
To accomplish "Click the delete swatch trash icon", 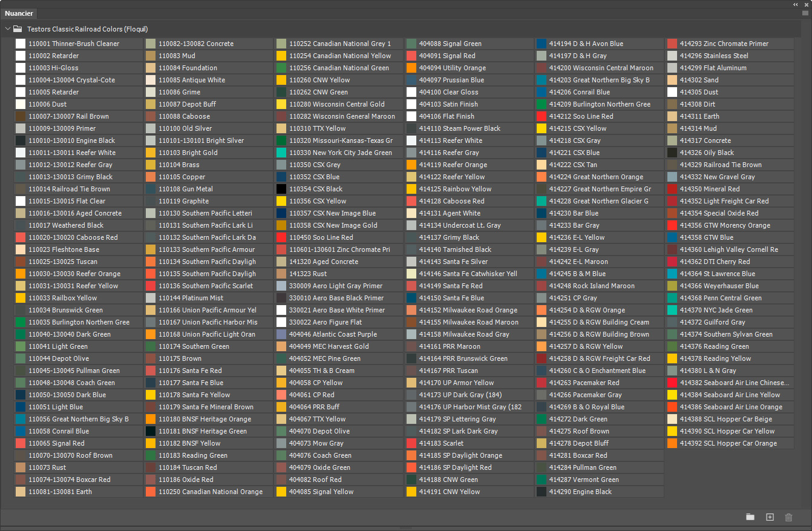I will pos(788,517).
